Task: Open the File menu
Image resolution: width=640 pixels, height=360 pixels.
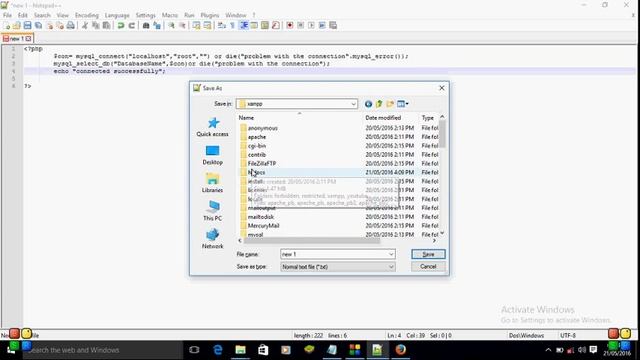Action: (7, 15)
